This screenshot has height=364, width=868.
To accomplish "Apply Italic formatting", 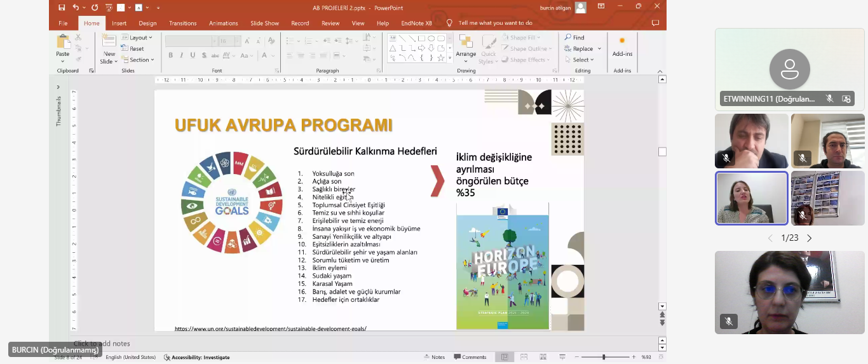I will tap(181, 55).
